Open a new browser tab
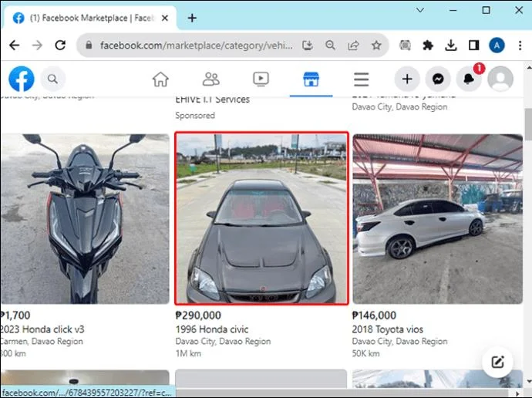532x398 pixels. click(x=192, y=18)
